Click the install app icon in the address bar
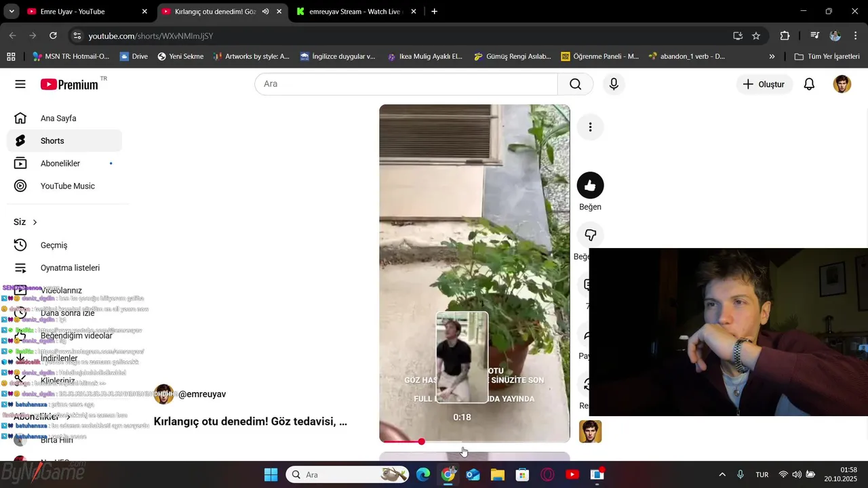The height and width of the screenshot is (488, 868). [738, 35]
